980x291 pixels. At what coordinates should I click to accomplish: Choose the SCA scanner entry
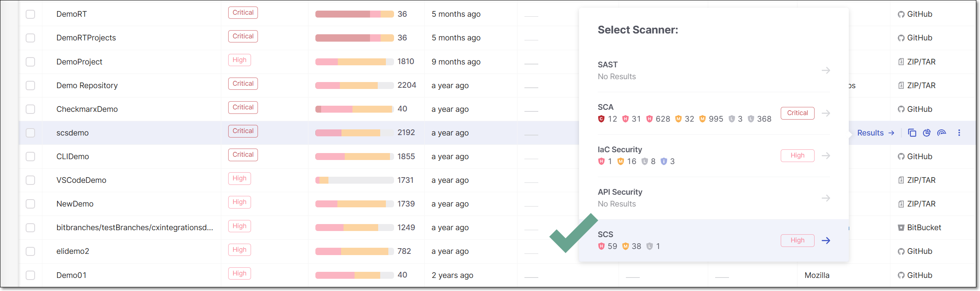pyautogui.click(x=606, y=107)
